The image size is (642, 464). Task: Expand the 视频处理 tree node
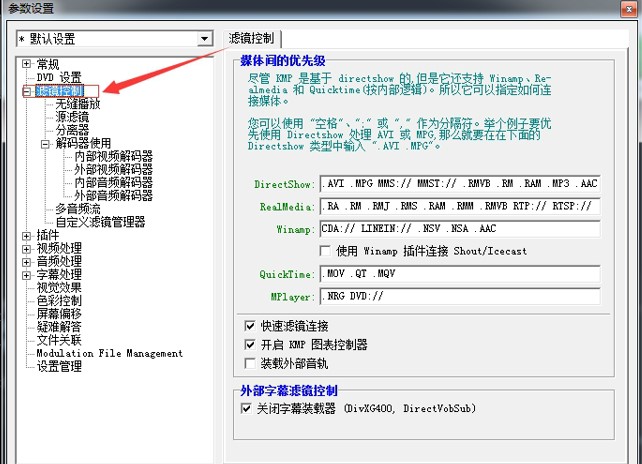click(x=26, y=249)
